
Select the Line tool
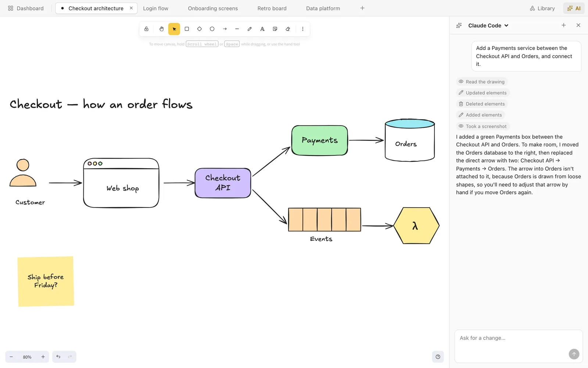tap(237, 29)
